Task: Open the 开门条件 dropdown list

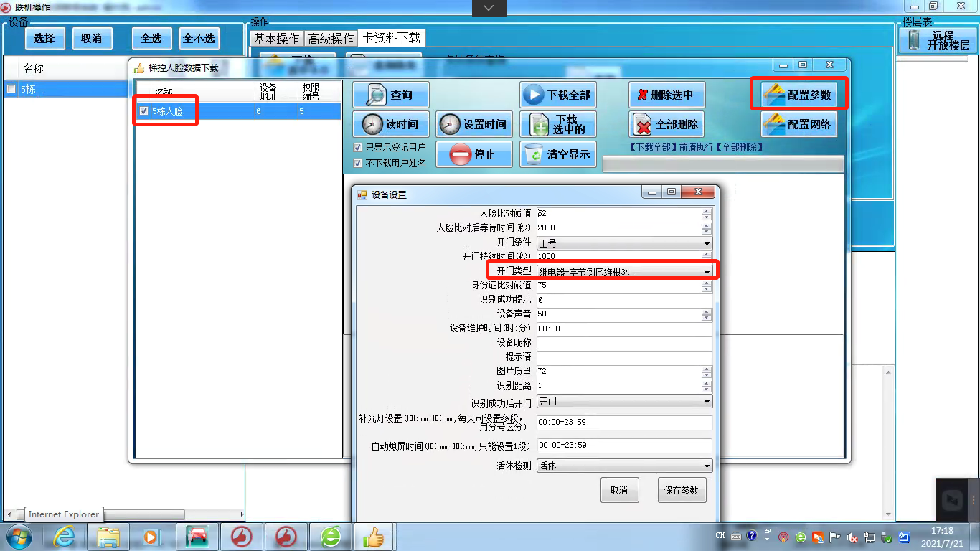Action: click(707, 243)
